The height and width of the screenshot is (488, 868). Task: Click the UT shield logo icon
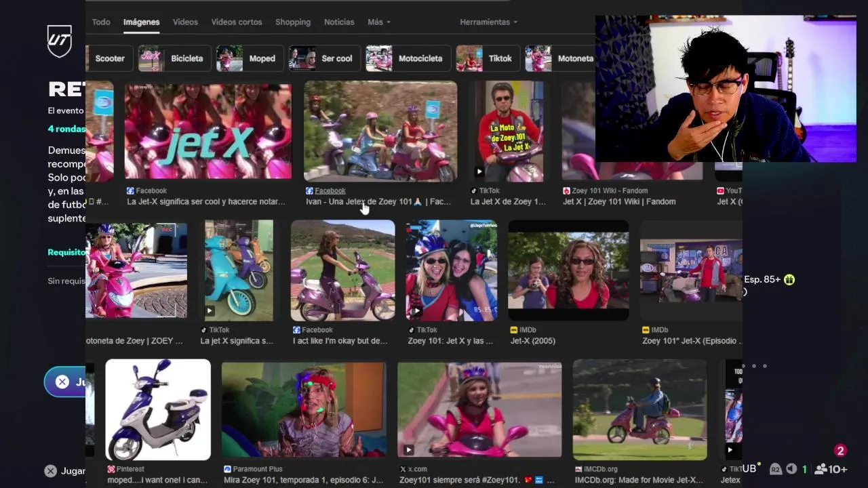(x=59, y=41)
